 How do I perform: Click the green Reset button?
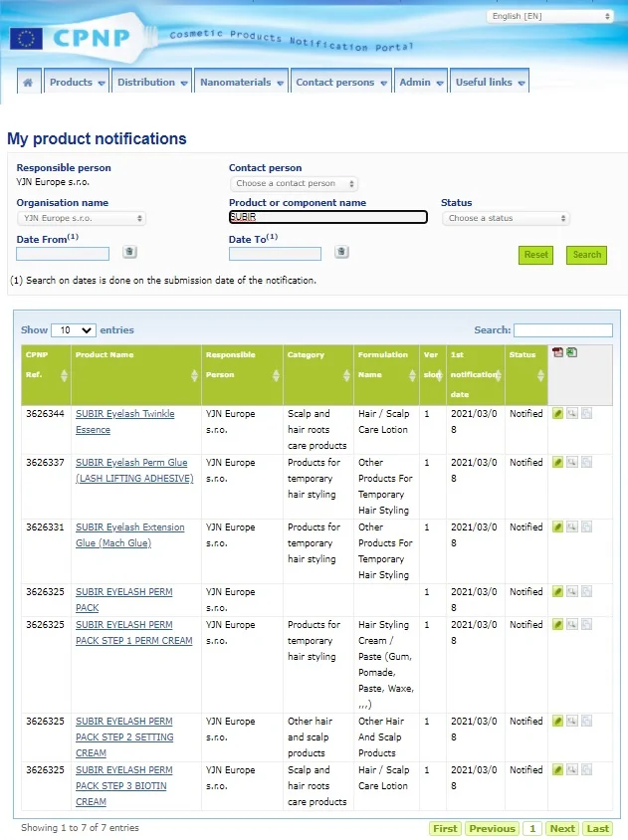[535, 255]
